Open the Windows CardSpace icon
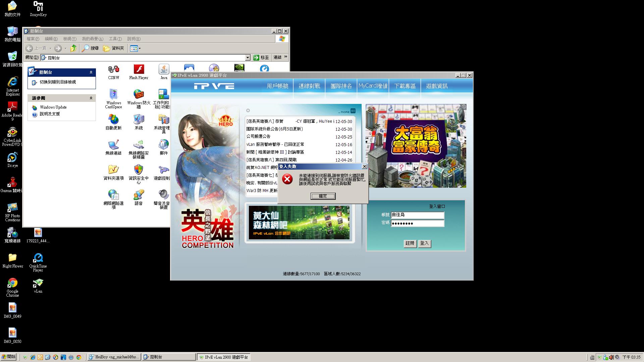644x362 pixels. click(x=113, y=95)
